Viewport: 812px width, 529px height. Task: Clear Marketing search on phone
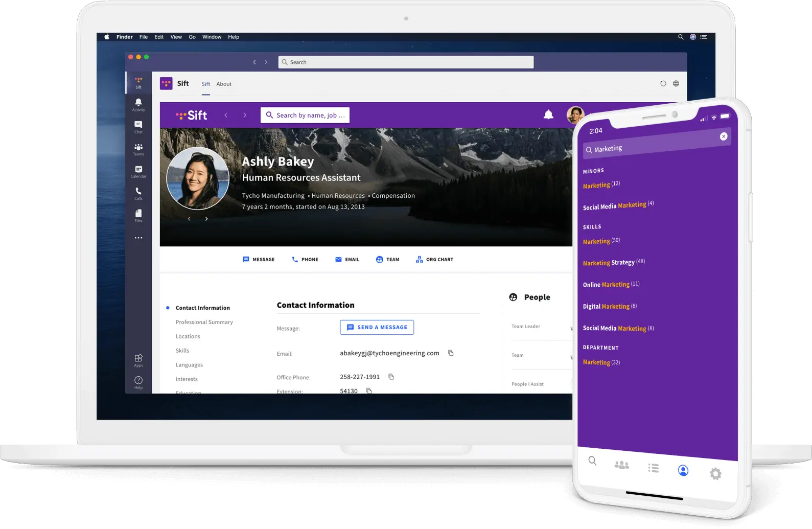(x=724, y=136)
